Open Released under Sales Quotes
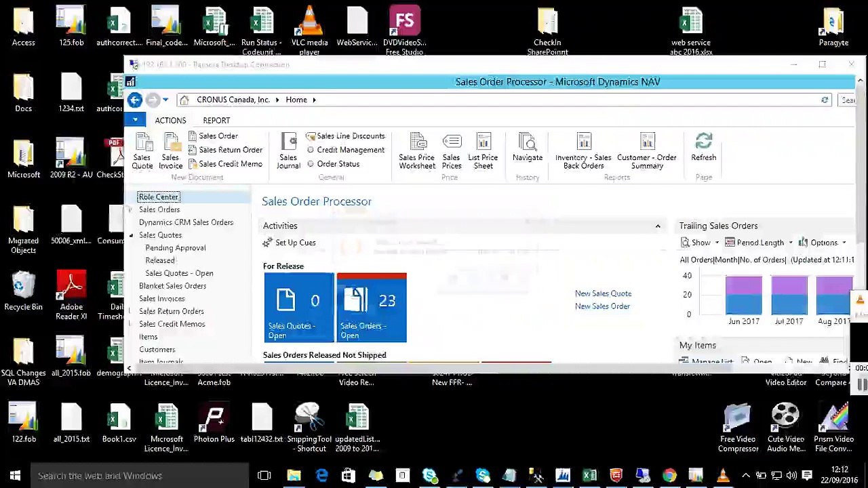The width and height of the screenshot is (868, 488). point(160,260)
